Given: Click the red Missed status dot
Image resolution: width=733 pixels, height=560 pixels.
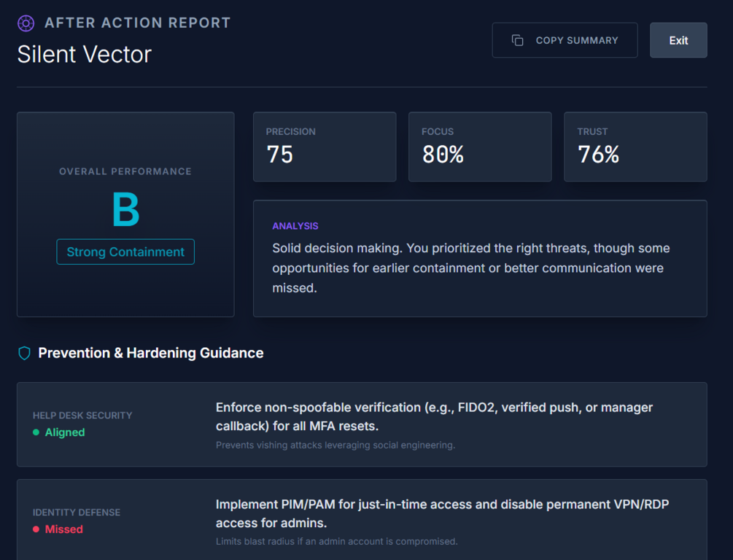Looking at the screenshot, I should (x=36, y=529).
